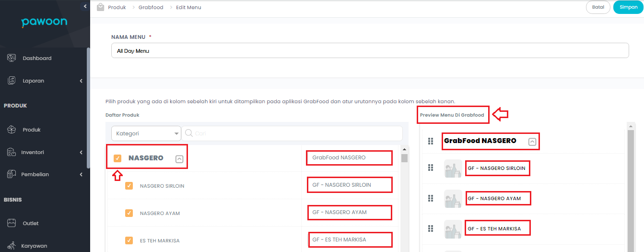Click the Dashboard icon in sidebar
This screenshot has height=252, width=644.
(x=12, y=58)
